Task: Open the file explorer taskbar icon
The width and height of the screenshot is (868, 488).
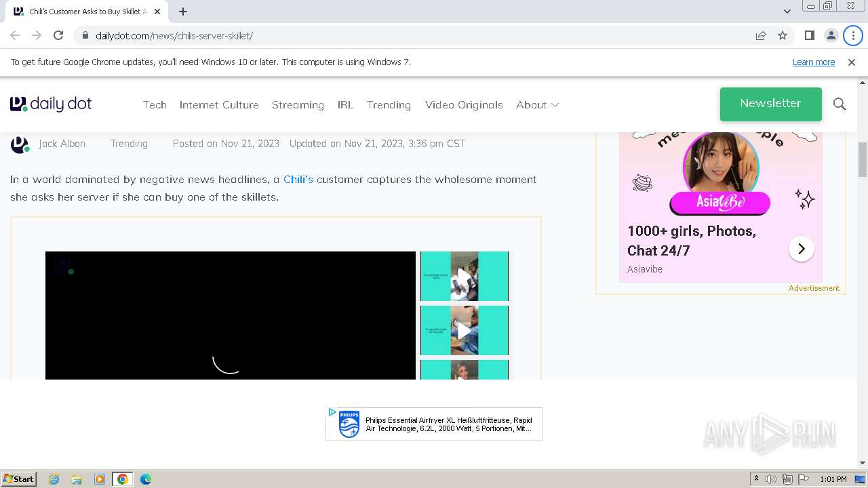Action: coord(77,479)
